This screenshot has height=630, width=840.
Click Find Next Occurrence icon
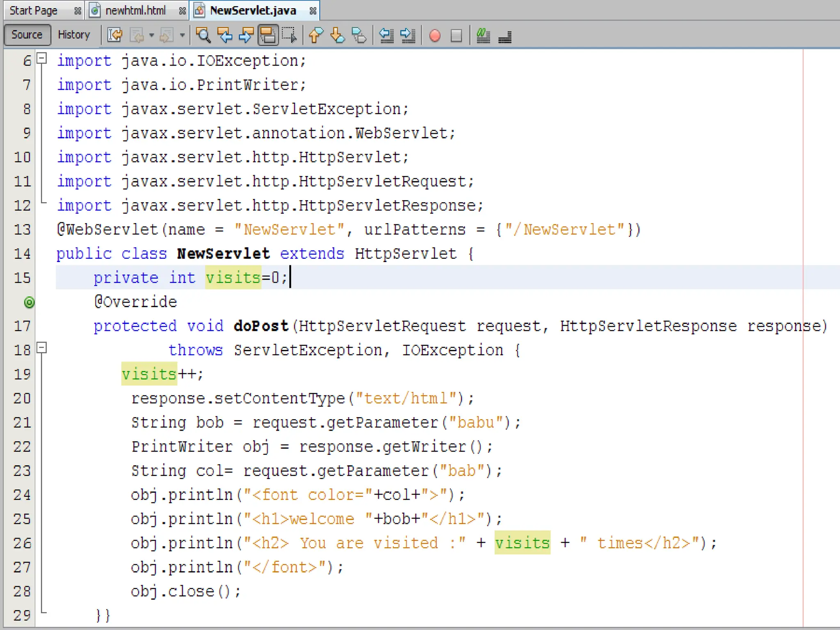point(246,35)
